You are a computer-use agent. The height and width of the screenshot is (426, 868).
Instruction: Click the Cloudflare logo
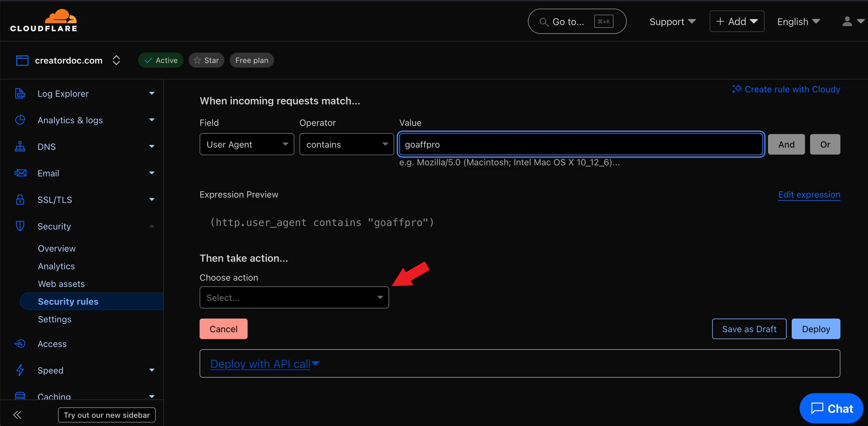[x=44, y=21]
